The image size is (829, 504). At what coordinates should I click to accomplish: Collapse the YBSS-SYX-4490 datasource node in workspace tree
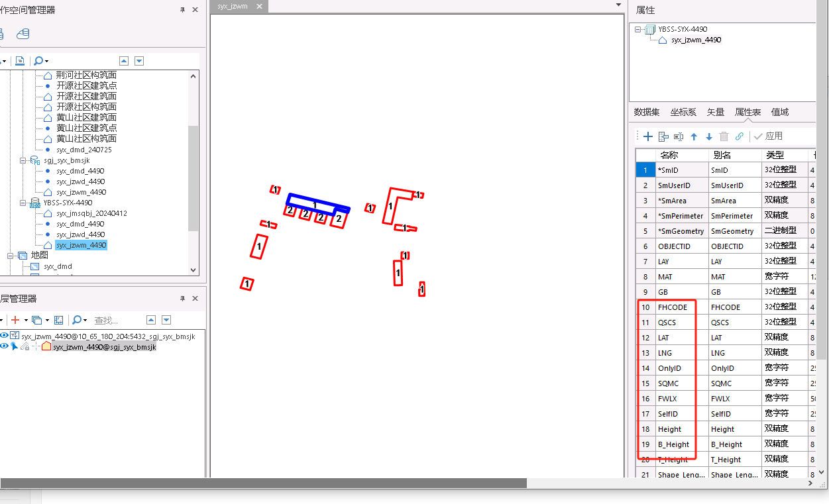click(x=23, y=203)
